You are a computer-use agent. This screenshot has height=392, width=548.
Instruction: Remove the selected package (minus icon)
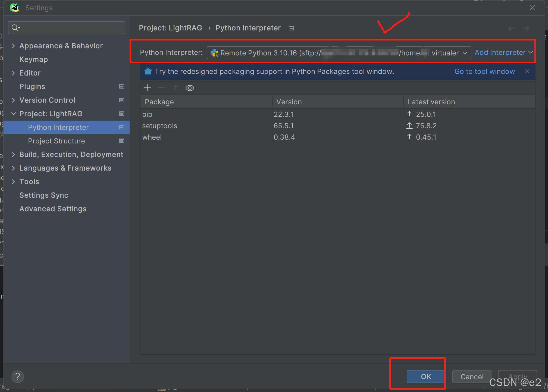point(161,88)
